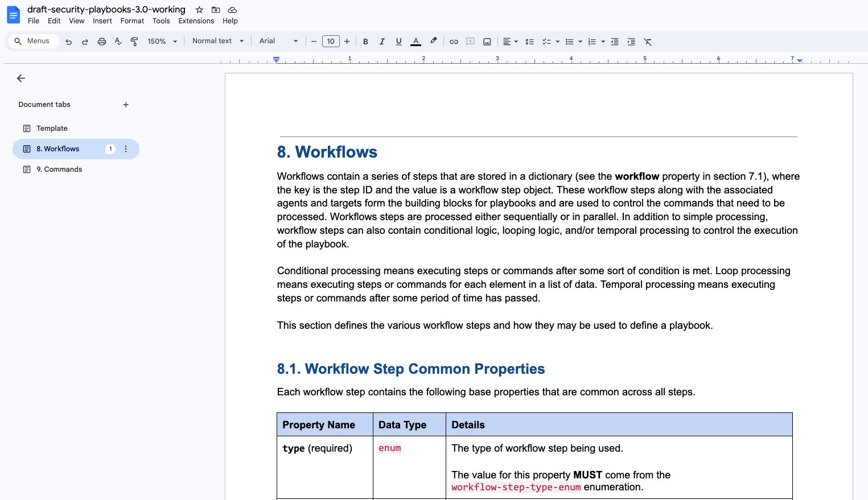Open the Extensions menu
Screen dimensions: 868x500
click(196, 21)
